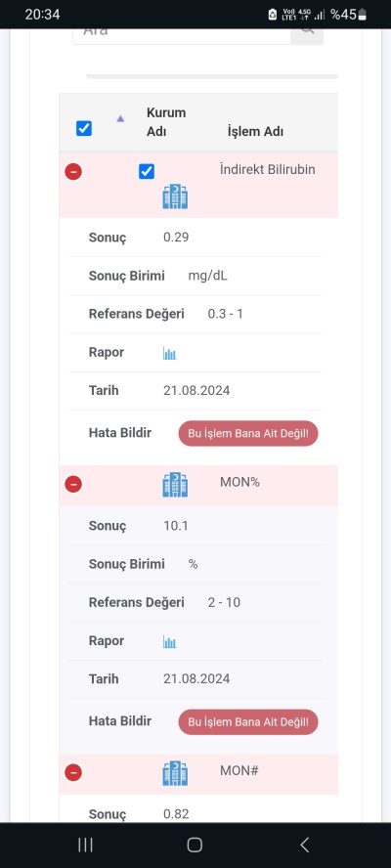Click the search magnifier icon

(307, 30)
